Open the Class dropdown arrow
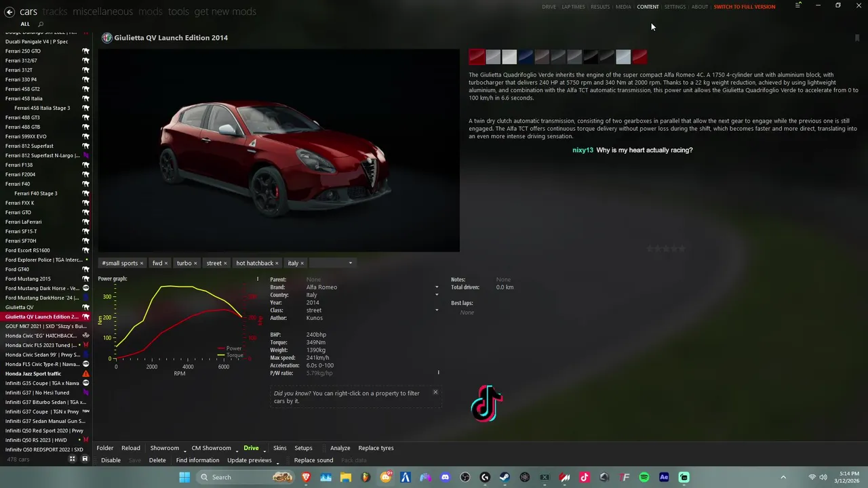This screenshot has width=868, height=488. 437,310
